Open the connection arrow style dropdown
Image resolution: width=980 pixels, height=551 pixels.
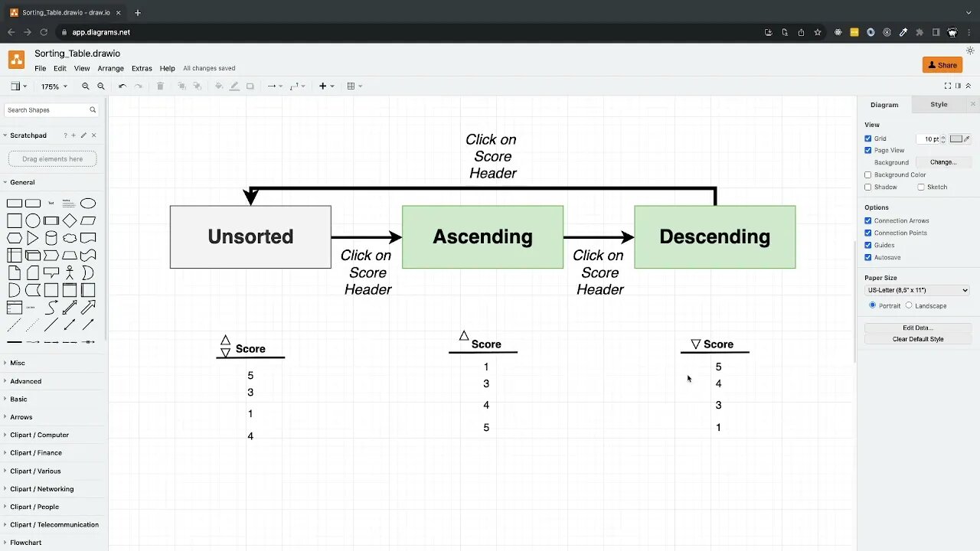[275, 86]
